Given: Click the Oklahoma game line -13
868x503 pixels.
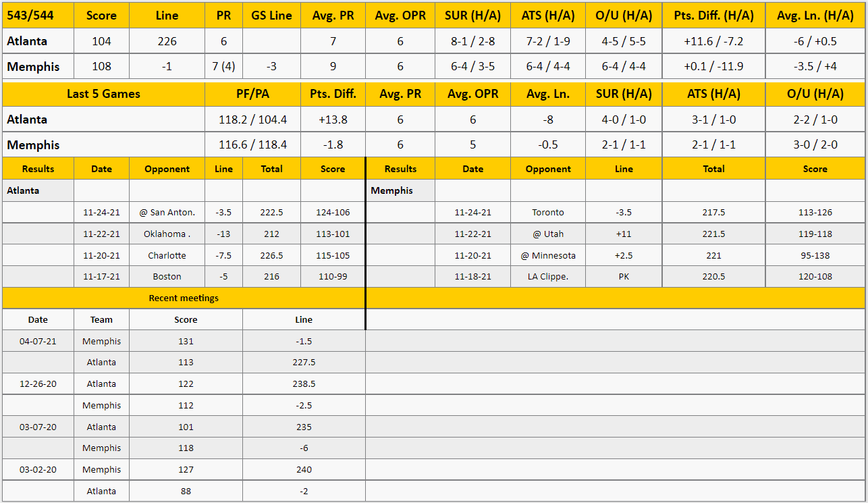Looking at the screenshot, I should click(x=223, y=234).
